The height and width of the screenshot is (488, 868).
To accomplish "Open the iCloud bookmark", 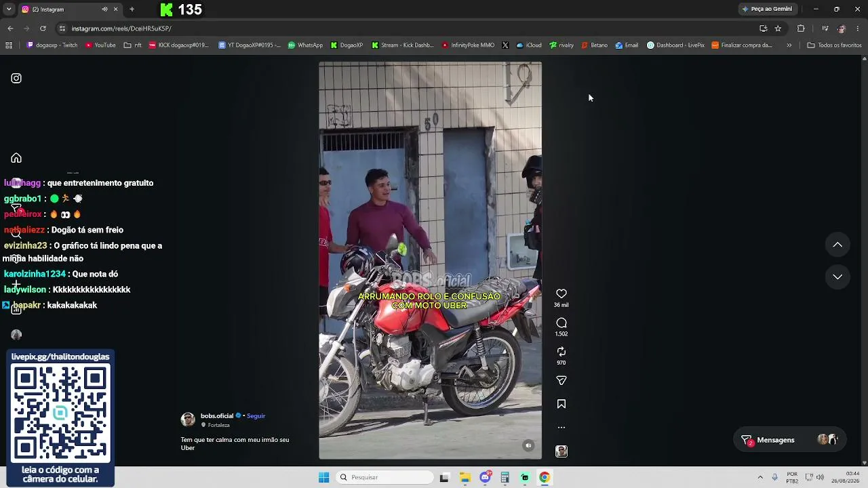I will click(x=529, y=45).
